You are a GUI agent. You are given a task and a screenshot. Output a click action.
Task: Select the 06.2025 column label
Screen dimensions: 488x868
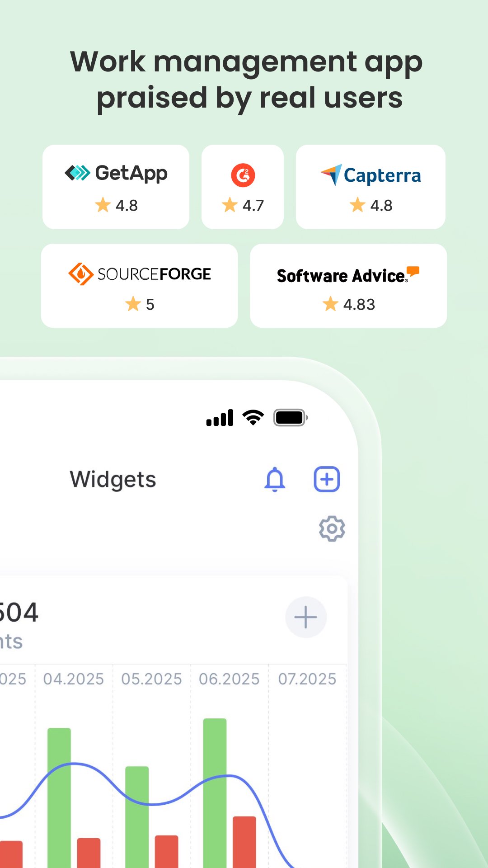[229, 679]
